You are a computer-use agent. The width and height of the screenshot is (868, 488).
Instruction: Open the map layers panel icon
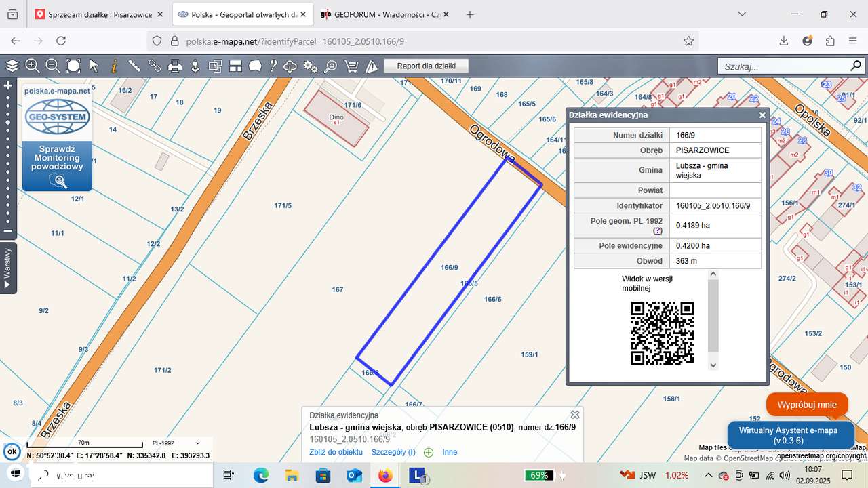12,66
